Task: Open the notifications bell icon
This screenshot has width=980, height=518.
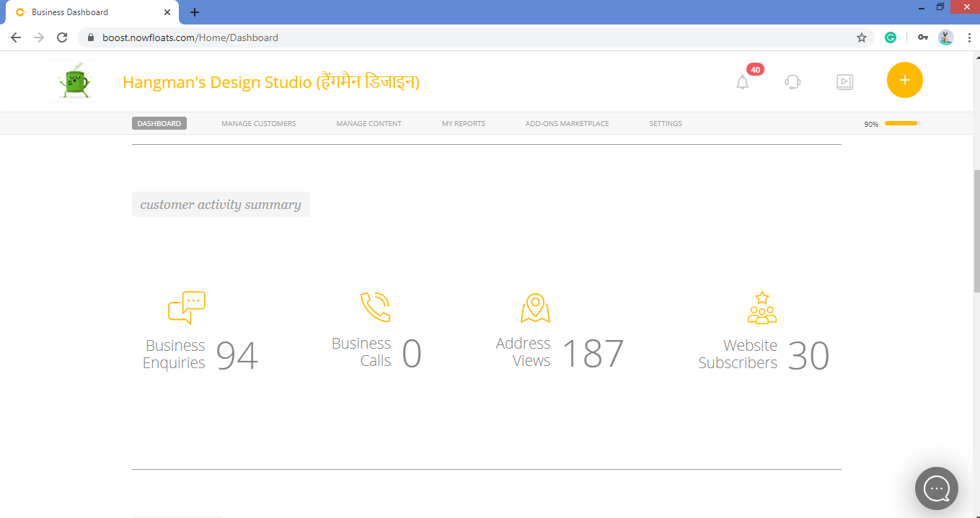Action: pos(743,82)
